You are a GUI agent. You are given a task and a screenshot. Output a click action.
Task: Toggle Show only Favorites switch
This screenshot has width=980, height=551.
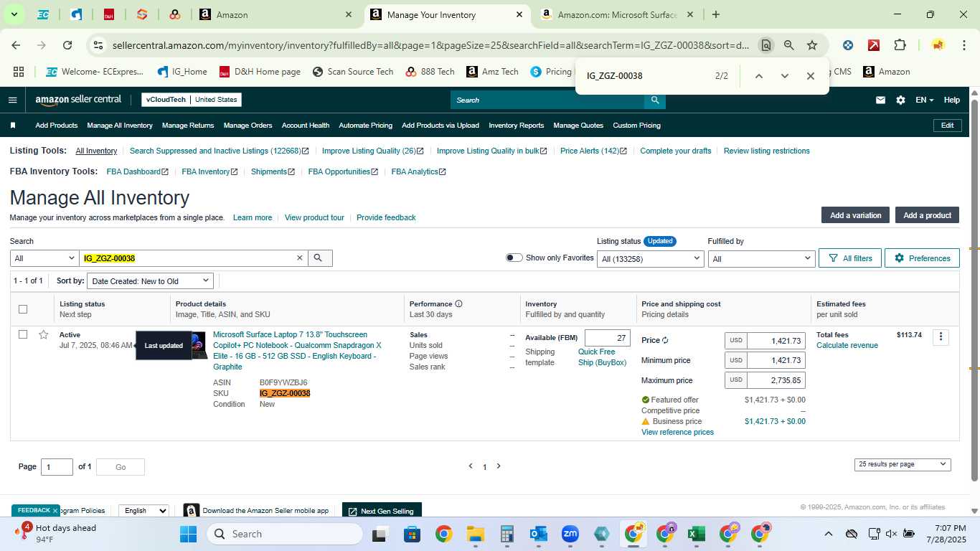click(x=514, y=258)
